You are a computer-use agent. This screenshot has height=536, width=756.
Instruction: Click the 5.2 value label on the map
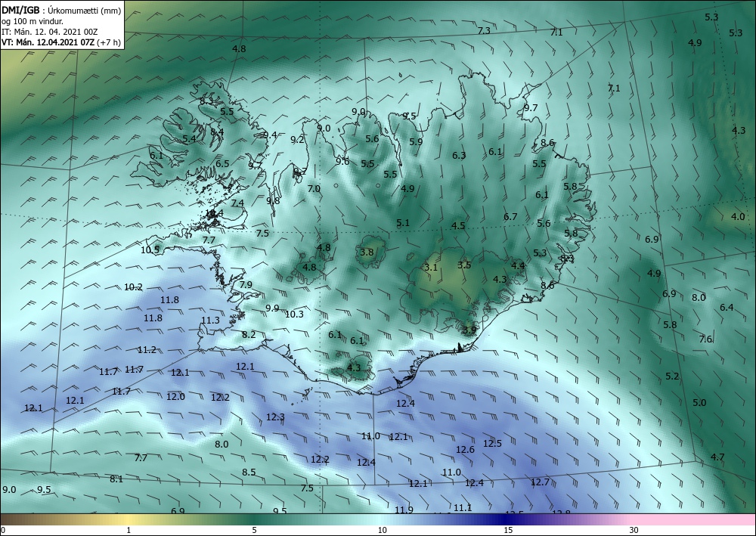coord(672,376)
